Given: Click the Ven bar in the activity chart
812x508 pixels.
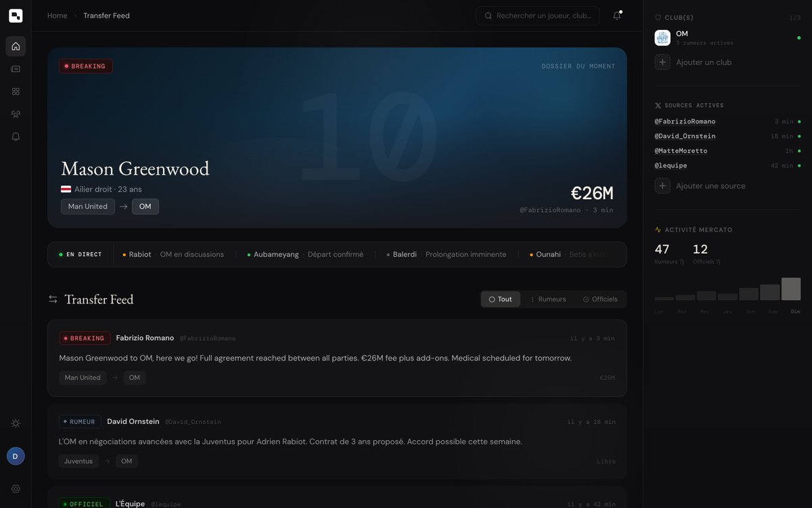Looking at the screenshot, I should click(x=749, y=295).
